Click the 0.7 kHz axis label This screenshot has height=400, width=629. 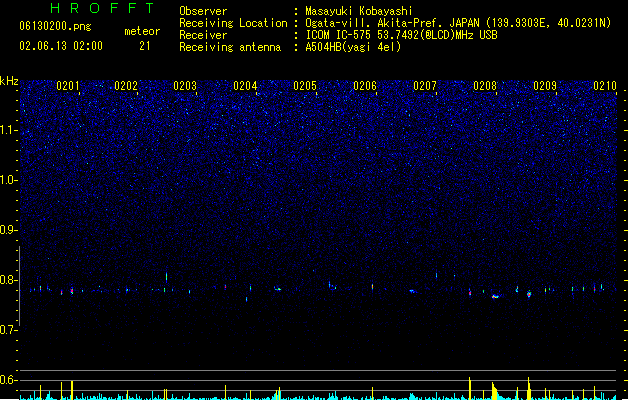click(9, 330)
